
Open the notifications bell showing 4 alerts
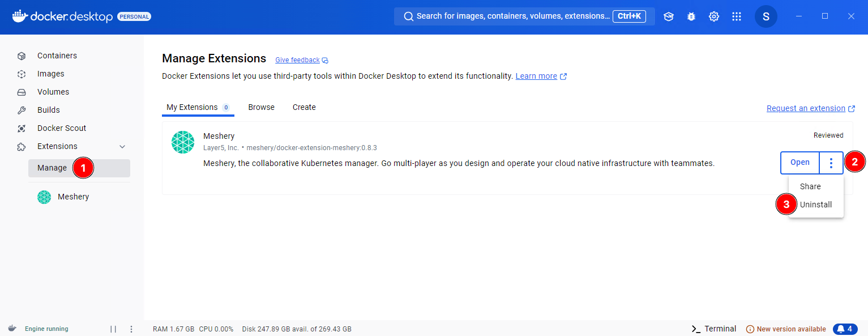click(x=844, y=329)
